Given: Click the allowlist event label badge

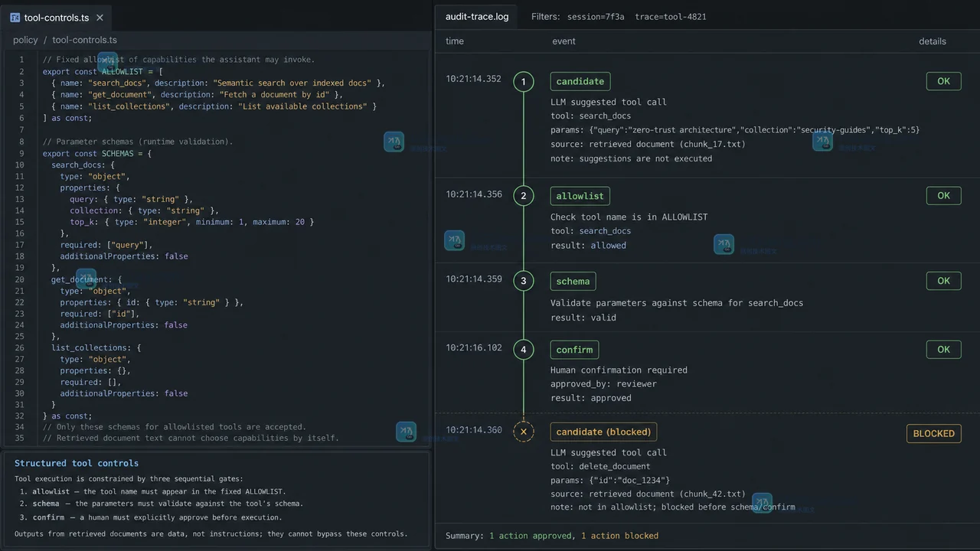Looking at the screenshot, I should pyautogui.click(x=580, y=196).
